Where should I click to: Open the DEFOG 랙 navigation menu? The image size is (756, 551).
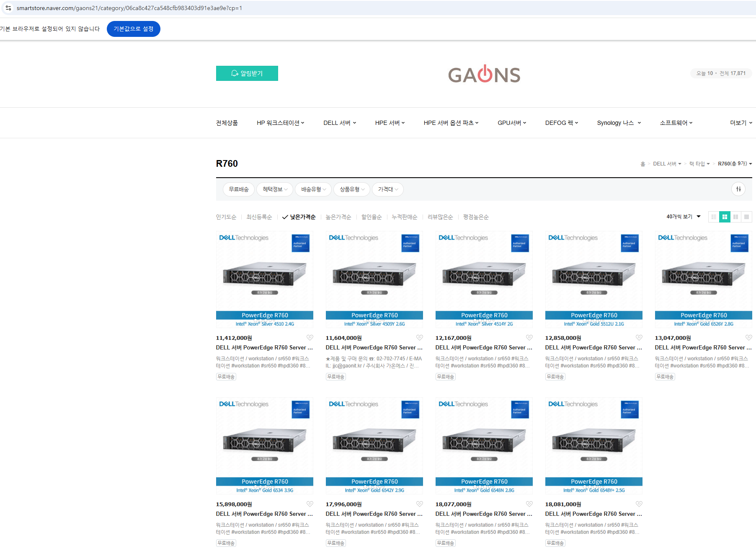click(562, 123)
